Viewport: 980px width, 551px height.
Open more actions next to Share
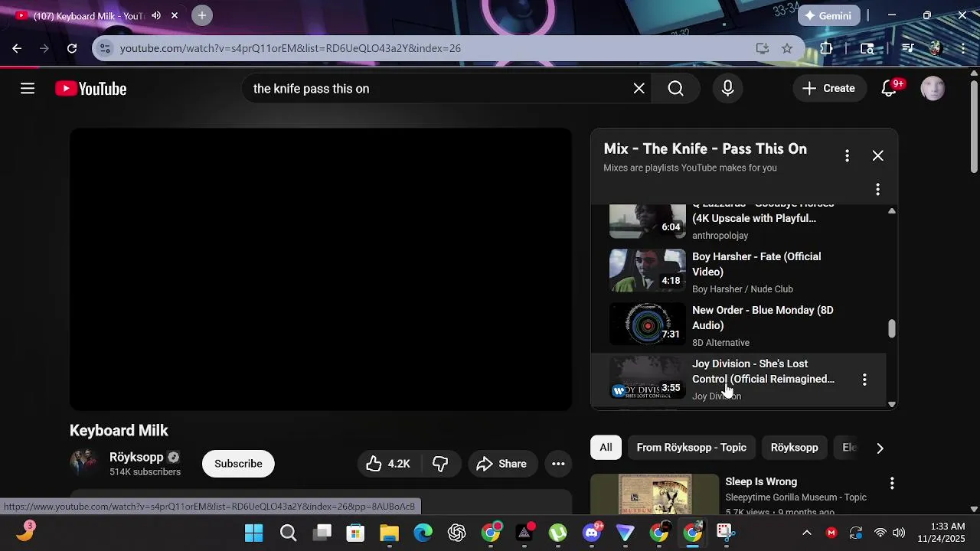(x=558, y=464)
